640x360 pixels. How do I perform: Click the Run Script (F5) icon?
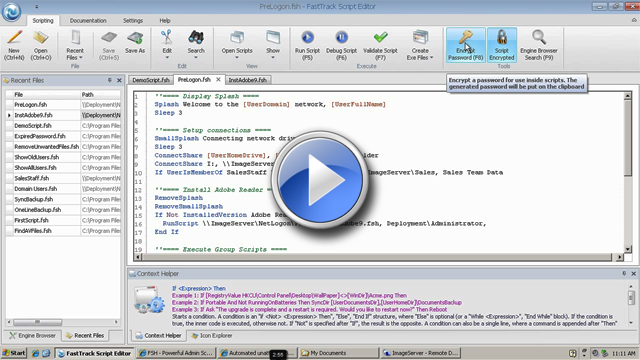307,38
